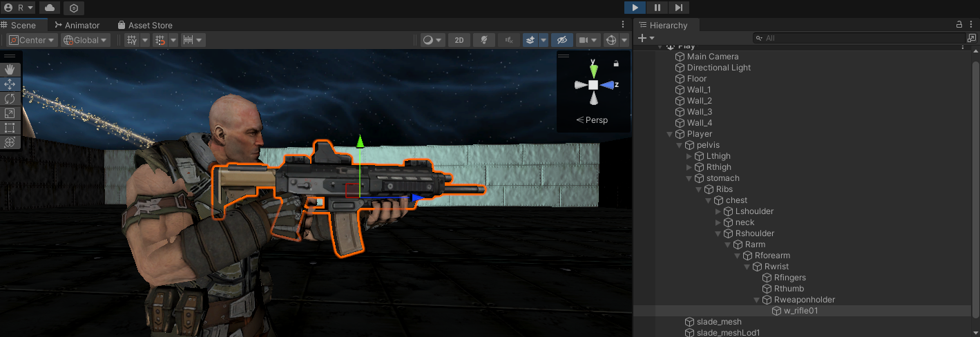This screenshot has width=980, height=337.
Task: Open Hierarchy panel more options menu
Action: pyautogui.click(x=972, y=25)
